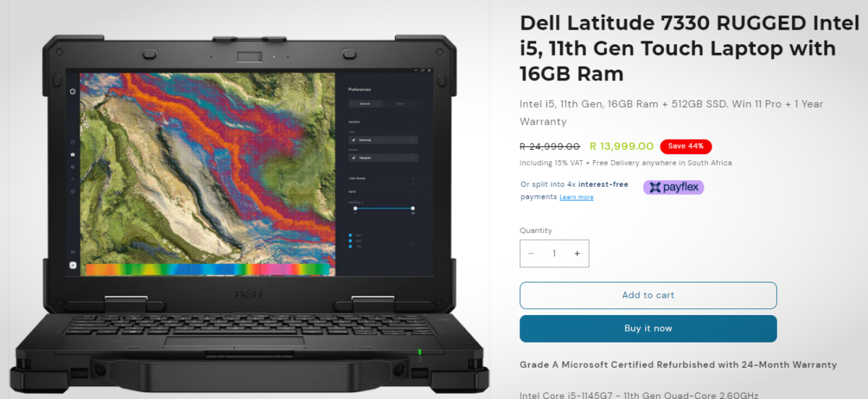Screen dimensions: 868x399
Task: Open the Source dropdown showing Hexagon
Action: 383,157
